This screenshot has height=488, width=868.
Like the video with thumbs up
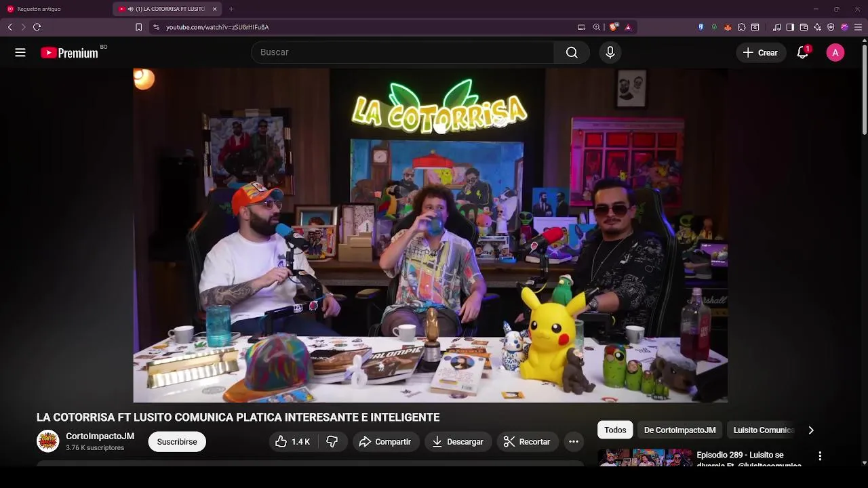click(x=292, y=442)
